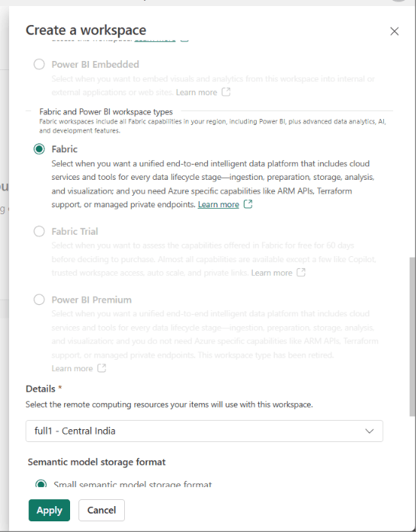Image resolution: width=416 pixels, height=532 pixels.
Task: Click the Fabric option label text
Action: click(65, 149)
